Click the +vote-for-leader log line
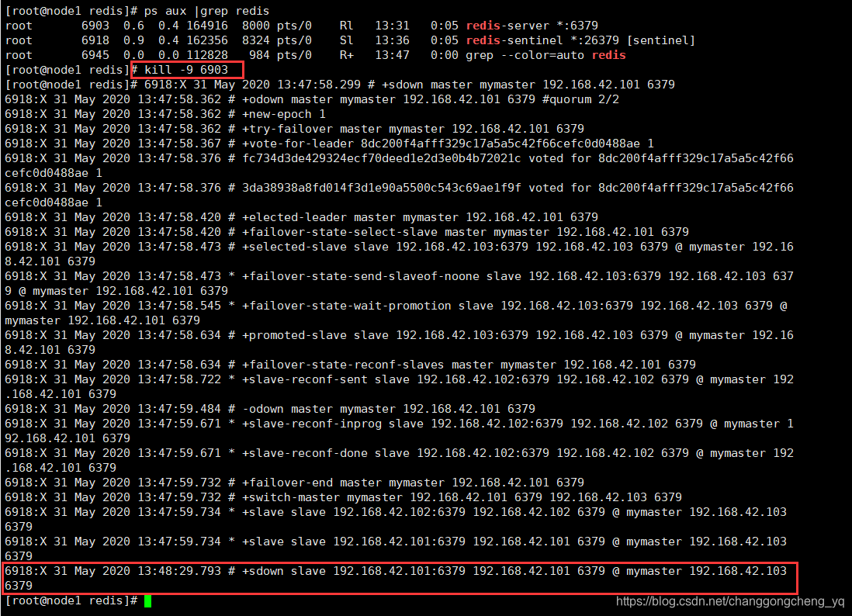 tap(329, 143)
